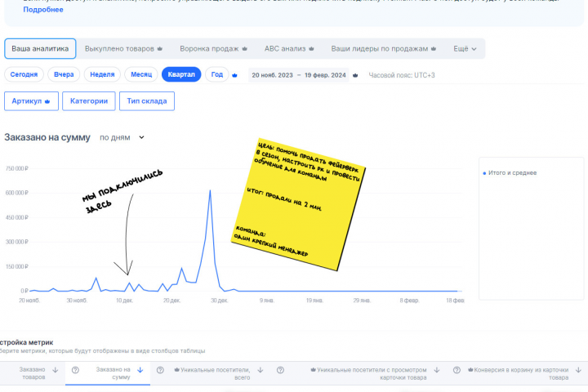Open the по дням grouping dropdown
The width and height of the screenshot is (588, 392).
coord(122,138)
